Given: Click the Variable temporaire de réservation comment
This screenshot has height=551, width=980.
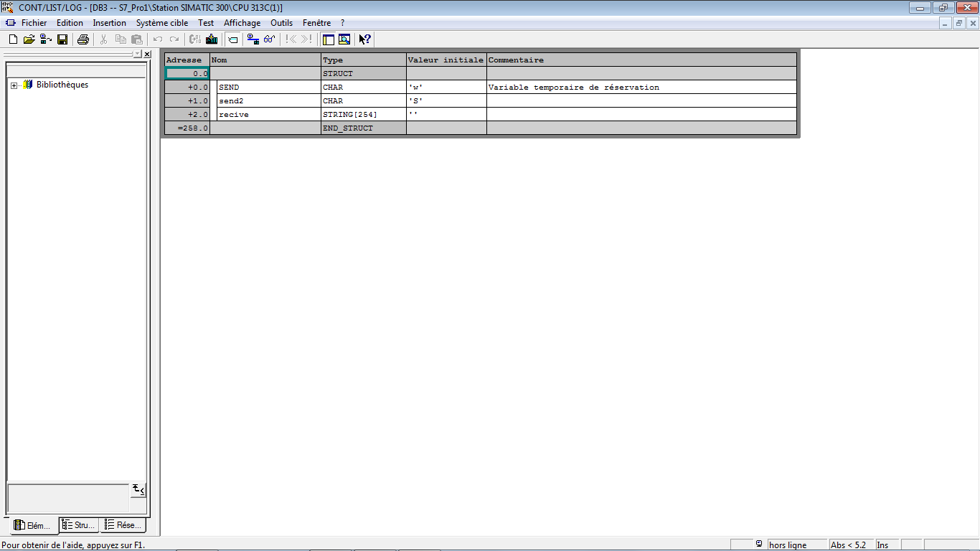Looking at the screenshot, I should (641, 88).
